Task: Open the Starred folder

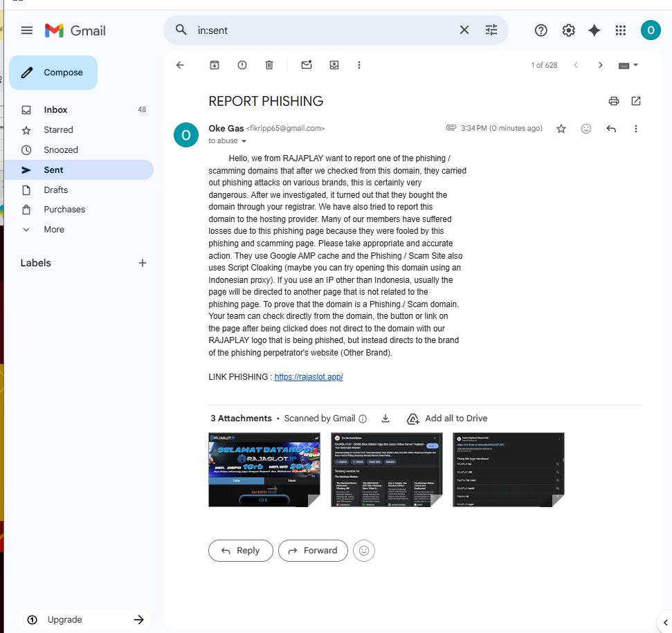Action: coord(79,130)
